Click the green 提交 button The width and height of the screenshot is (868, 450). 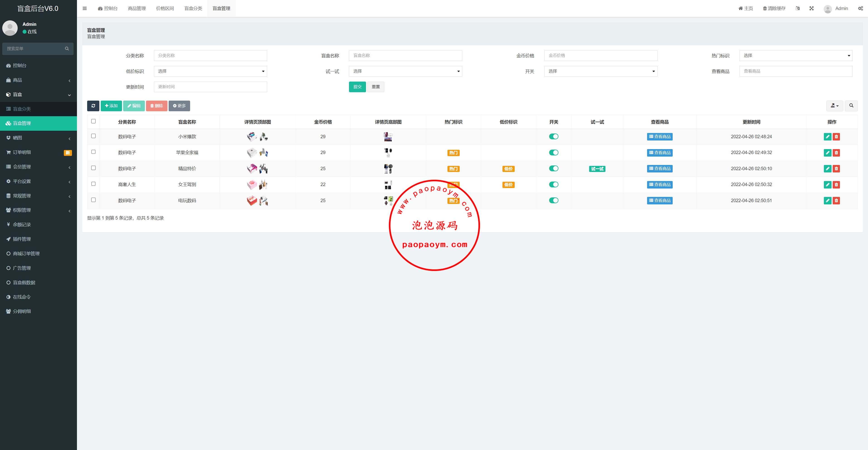click(x=357, y=87)
